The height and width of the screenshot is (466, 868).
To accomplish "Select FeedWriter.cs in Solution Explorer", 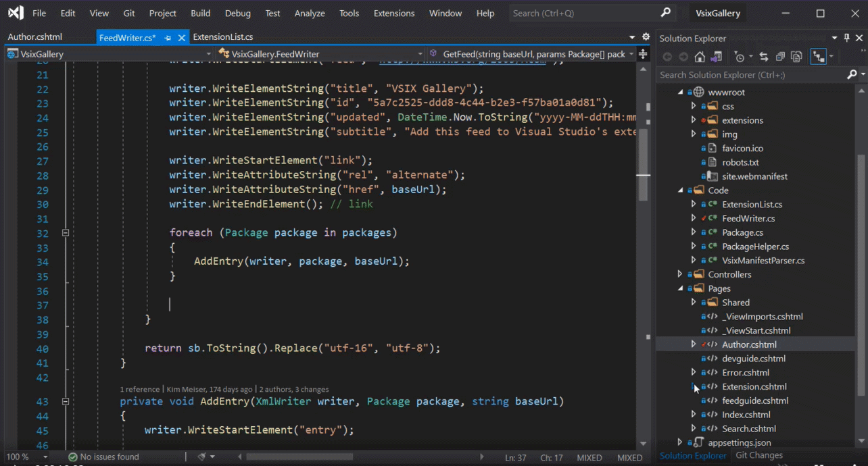I will click(748, 218).
